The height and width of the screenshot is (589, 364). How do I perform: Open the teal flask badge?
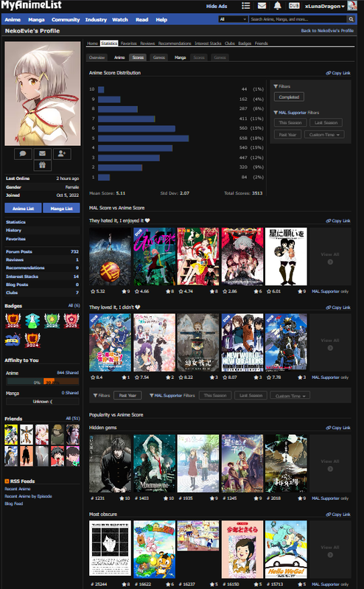click(32, 321)
